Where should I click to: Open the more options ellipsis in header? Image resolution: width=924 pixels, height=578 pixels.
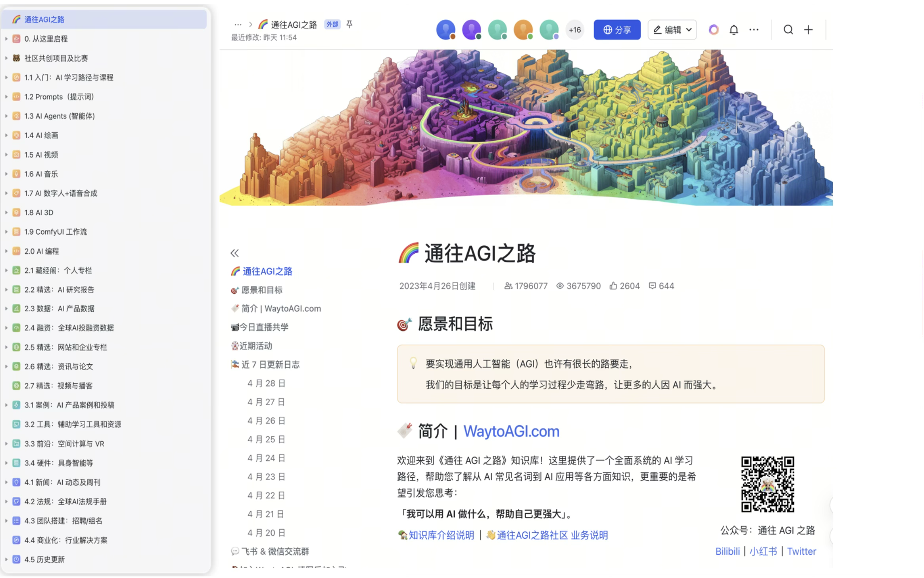click(754, 30)
